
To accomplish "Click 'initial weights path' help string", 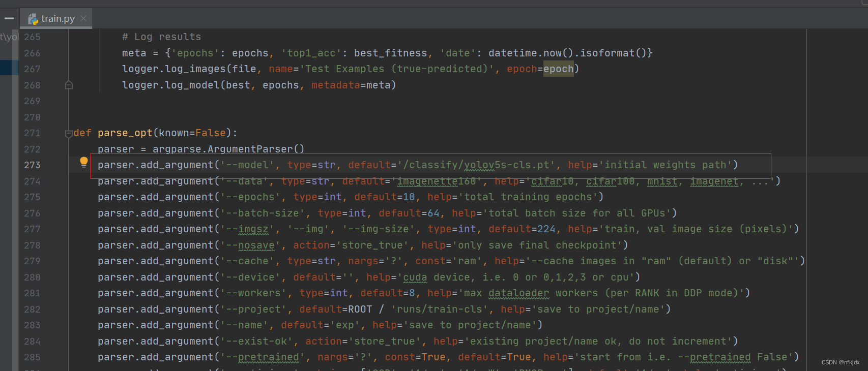I will [666, 165].
